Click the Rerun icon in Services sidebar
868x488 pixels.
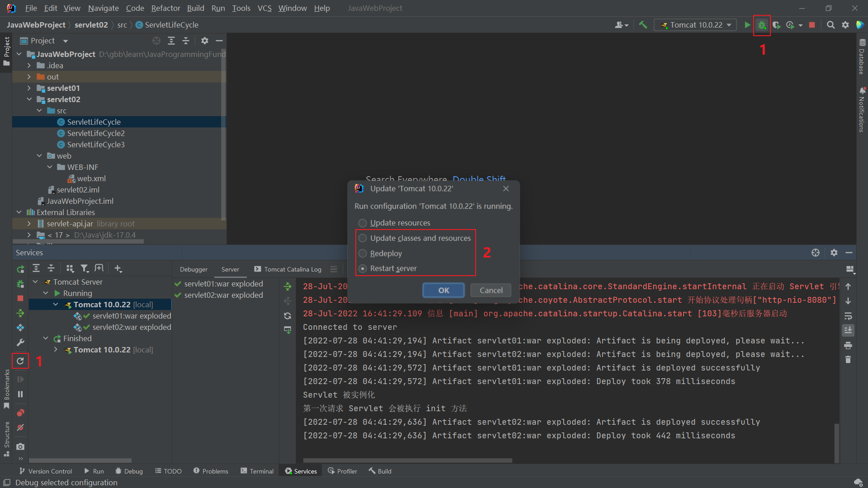(x=20, y=269)
